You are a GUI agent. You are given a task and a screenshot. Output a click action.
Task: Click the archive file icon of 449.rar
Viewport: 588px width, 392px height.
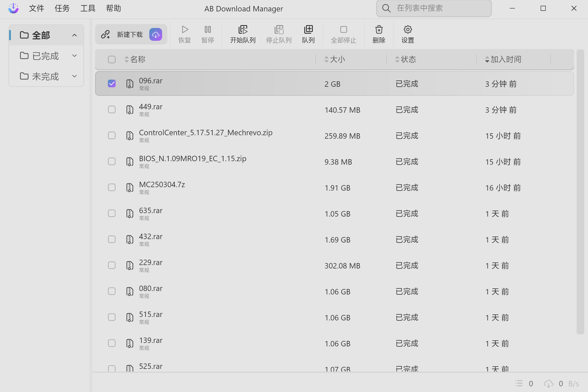click(130, 110)
